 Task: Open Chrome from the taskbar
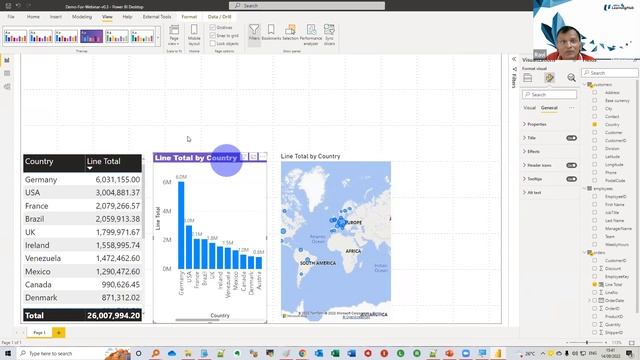302,353
